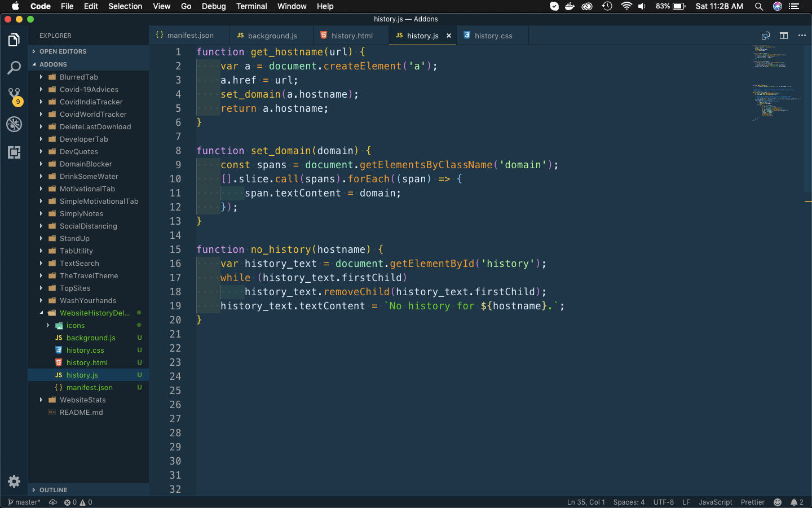Open background.js in the file explorer
Image resolution: width=812 pixels, height=508 pixels.
click(x=89, y=338)
